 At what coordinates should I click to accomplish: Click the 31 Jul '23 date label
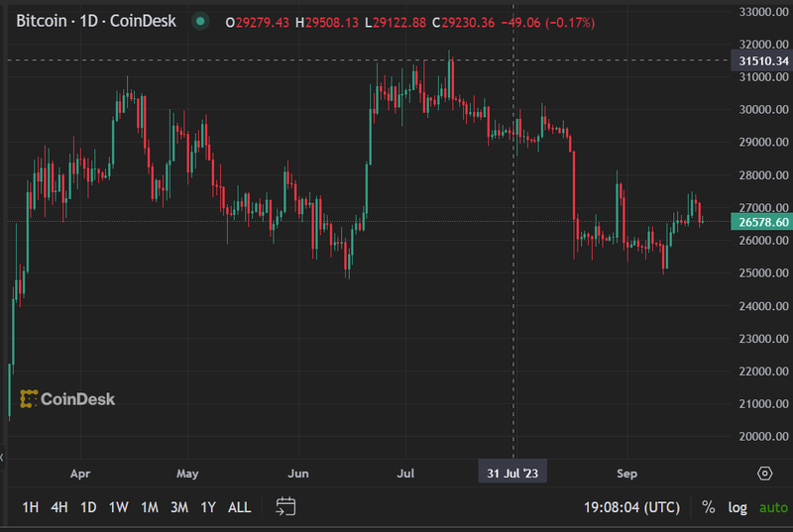click(512, 474)
